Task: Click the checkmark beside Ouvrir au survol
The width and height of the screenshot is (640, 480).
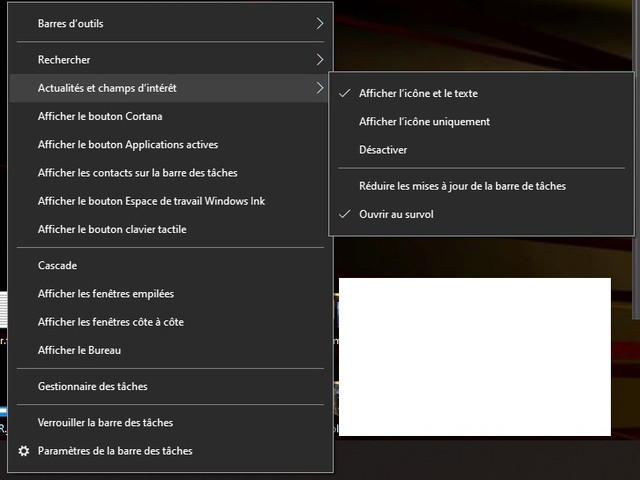Action: 345,213
